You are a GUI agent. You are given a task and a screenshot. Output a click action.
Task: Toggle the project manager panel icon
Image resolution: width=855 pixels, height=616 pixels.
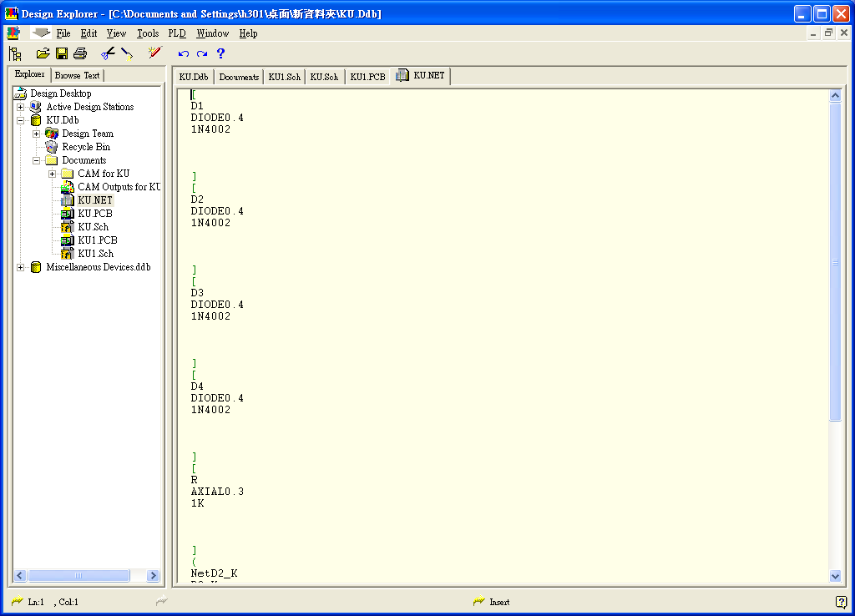coord(15,53)
